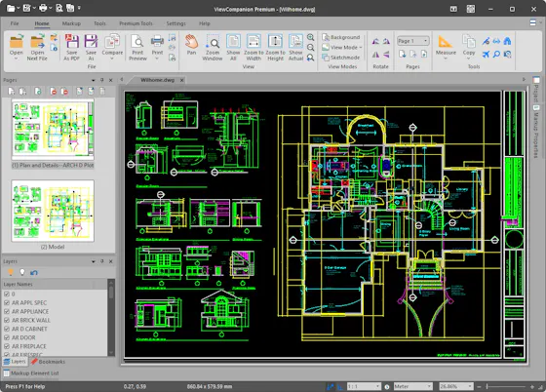Click the Sketchmode view button

tap(341, 58)
